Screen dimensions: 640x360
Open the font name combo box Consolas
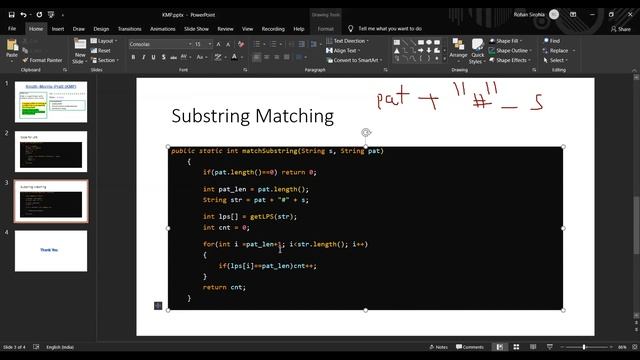[x=160, y=44]
